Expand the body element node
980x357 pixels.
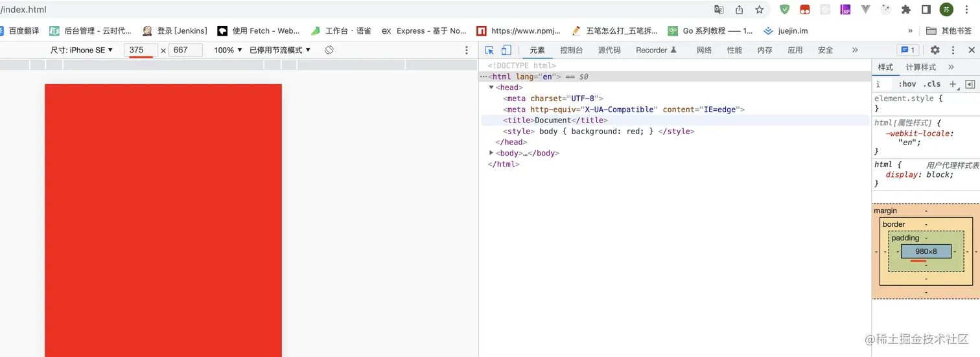coord(491,153)
